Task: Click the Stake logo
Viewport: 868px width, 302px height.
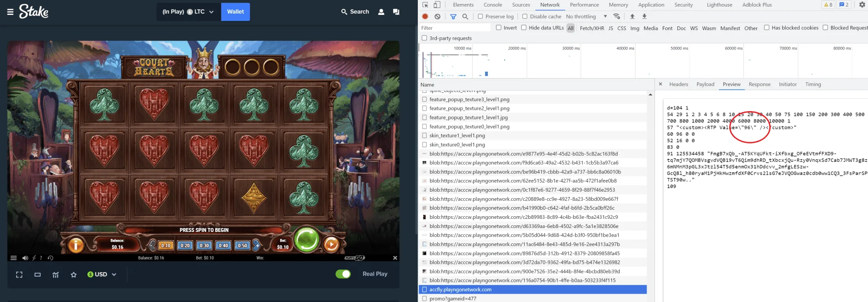Action: 34,11
